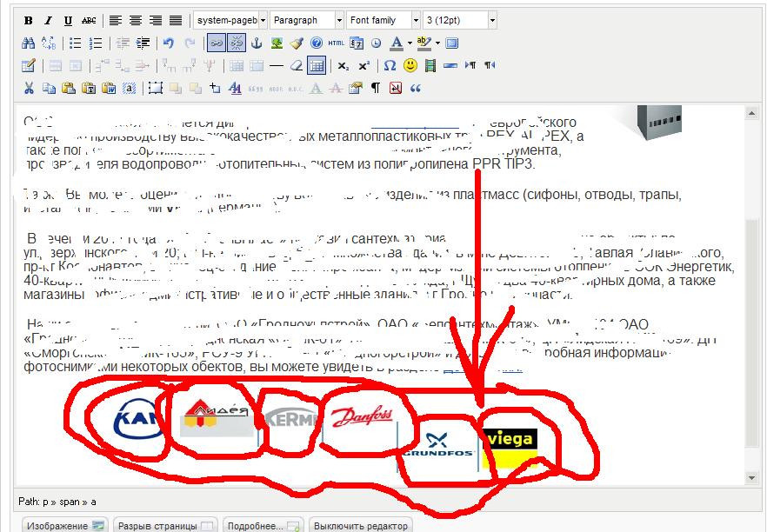Toggle strikethrough formatting
The width and height of the screenshot is (767, 532).
(x=89, y=21)
